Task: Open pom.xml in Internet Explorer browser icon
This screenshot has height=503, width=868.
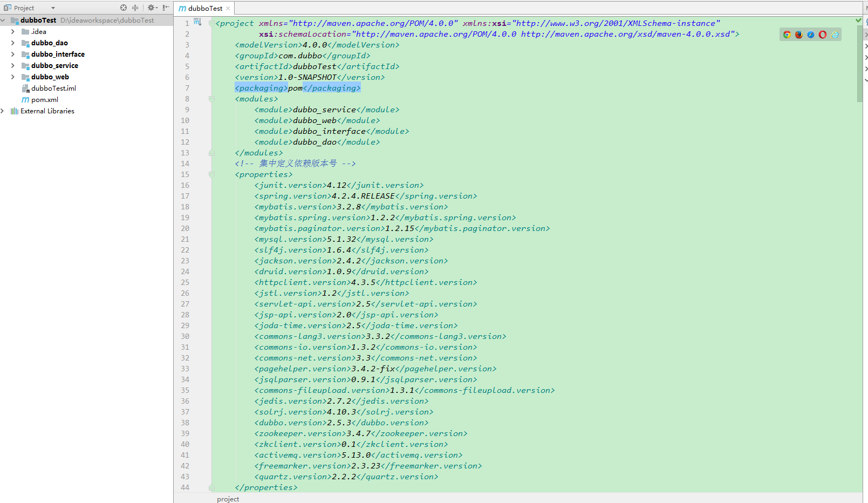Action: [835, 35]
